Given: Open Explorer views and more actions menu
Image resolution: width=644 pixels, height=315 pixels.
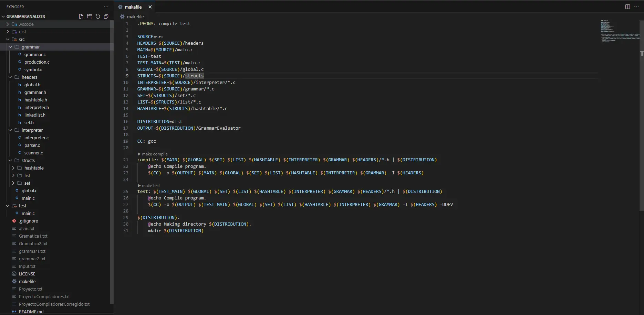Looking at the screenshot, I should (x=106, y=7).
